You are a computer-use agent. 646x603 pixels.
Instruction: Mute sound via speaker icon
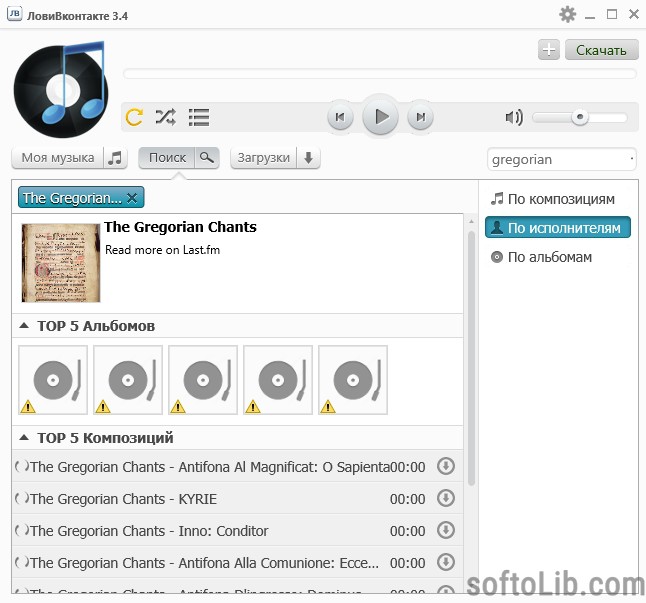[x=514, y=117]
